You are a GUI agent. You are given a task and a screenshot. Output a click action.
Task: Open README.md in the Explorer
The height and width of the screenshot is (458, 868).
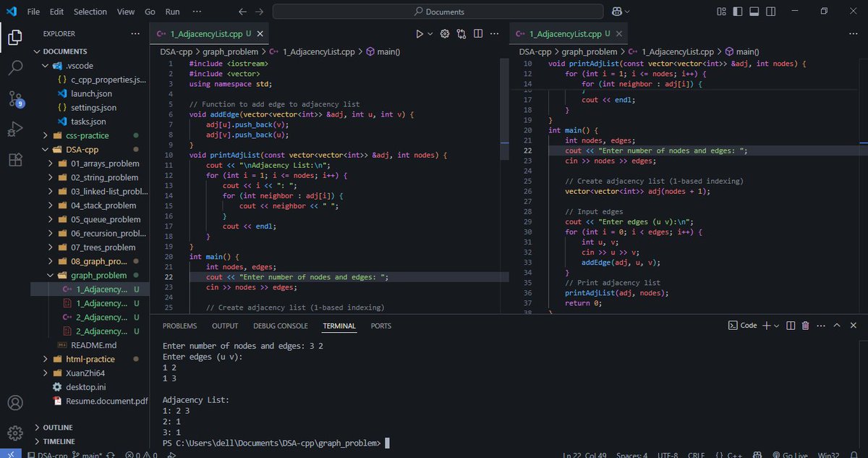coord(93,345)
